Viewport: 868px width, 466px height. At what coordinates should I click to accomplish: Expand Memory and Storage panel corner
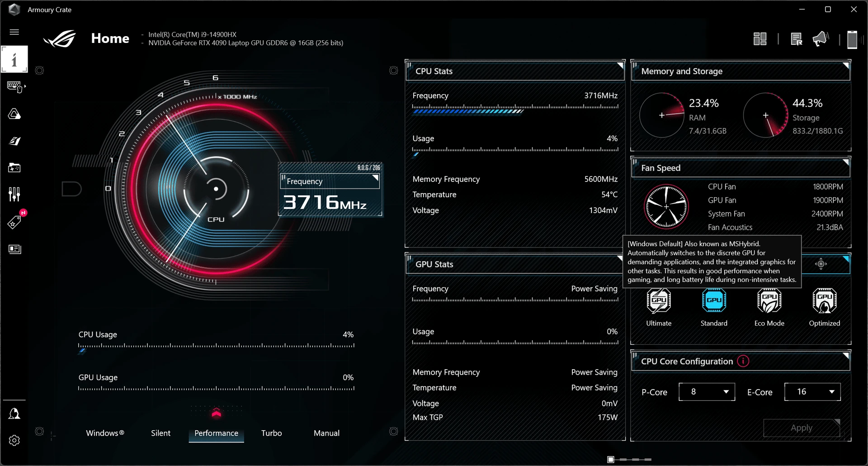[845, 66]
